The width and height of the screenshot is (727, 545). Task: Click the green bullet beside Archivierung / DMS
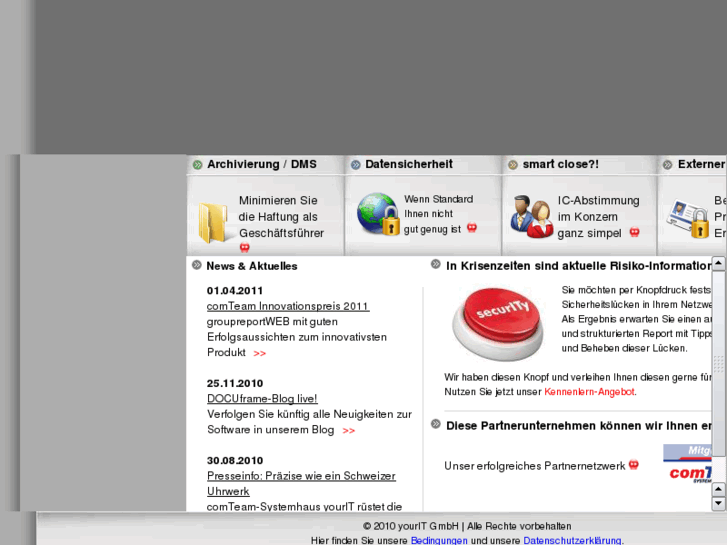(x=198, y=165)
